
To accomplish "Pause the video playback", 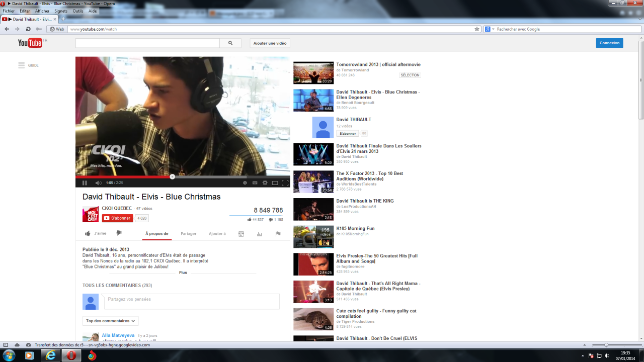I will (85, 183).
